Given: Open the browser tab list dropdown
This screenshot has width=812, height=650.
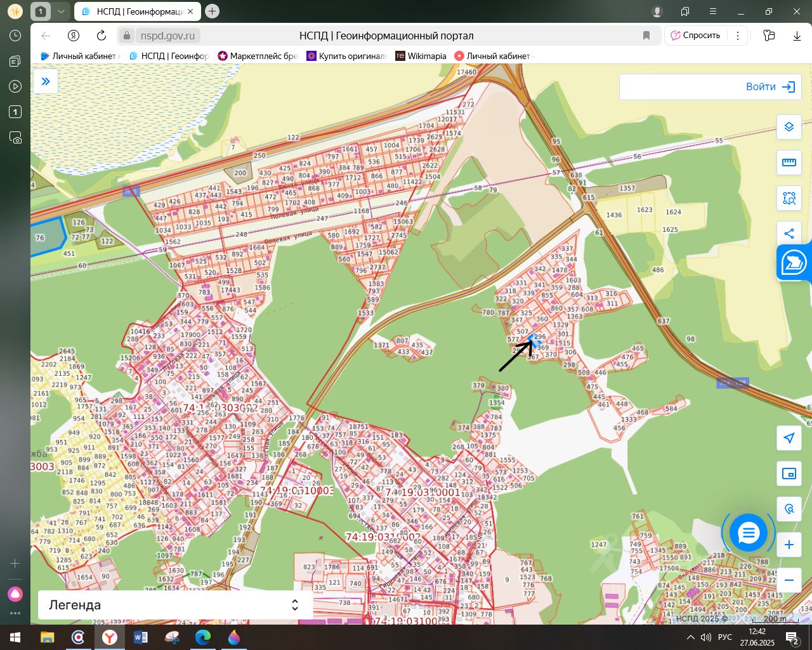Looking at the screenshot, I should pyautogui.click(x=61, y=11).
